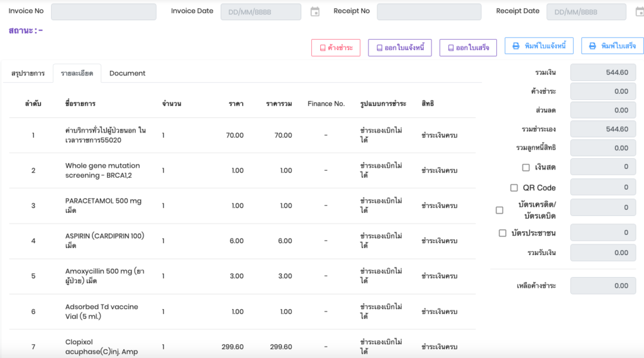Viewport: 644px width, 358px height.
Task: Click the Invoice Date text field
Action: [260, 12]
